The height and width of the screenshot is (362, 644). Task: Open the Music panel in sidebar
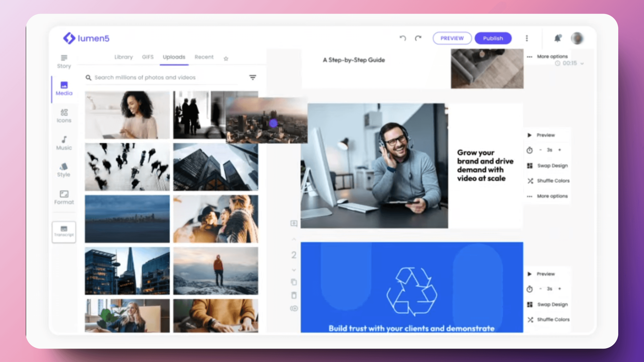(x=63, y=142)
